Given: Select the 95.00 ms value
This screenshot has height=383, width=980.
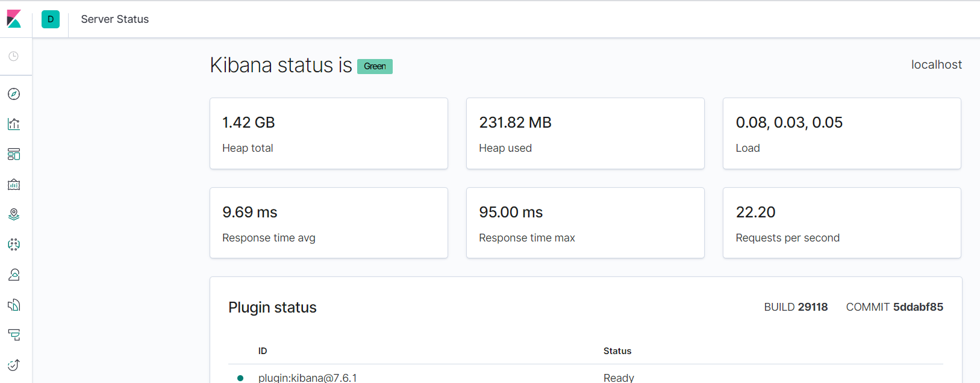Looking at the screenshot, I should [511, 212].
